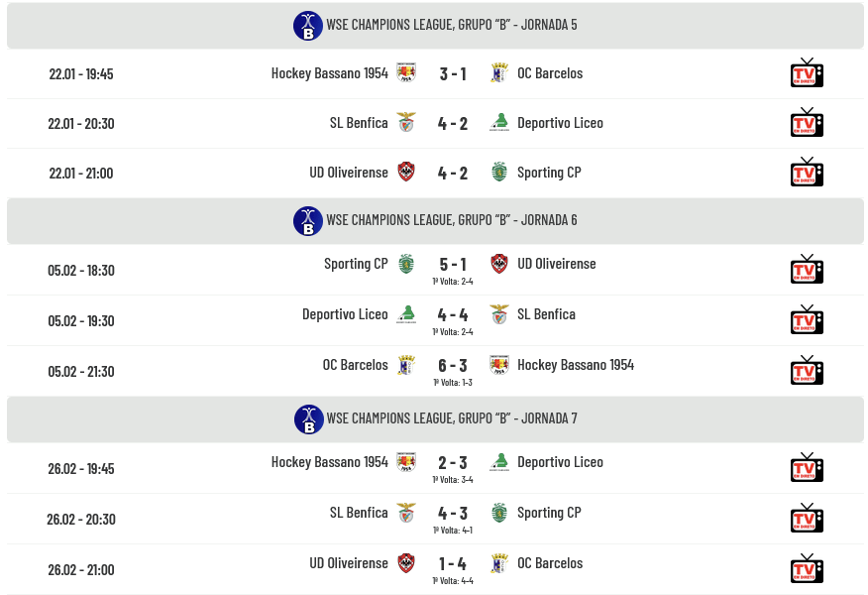Screen dimensions: 868x595
Task: Click Group B logo in Jornada 5 header
Action: point(308,25)
